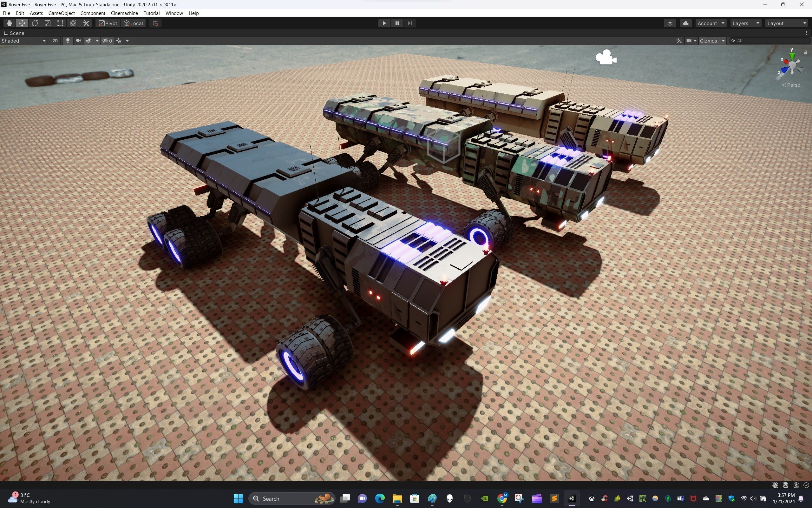Select the Scale tool
812x508 pixels.
(x=48, y=23)
